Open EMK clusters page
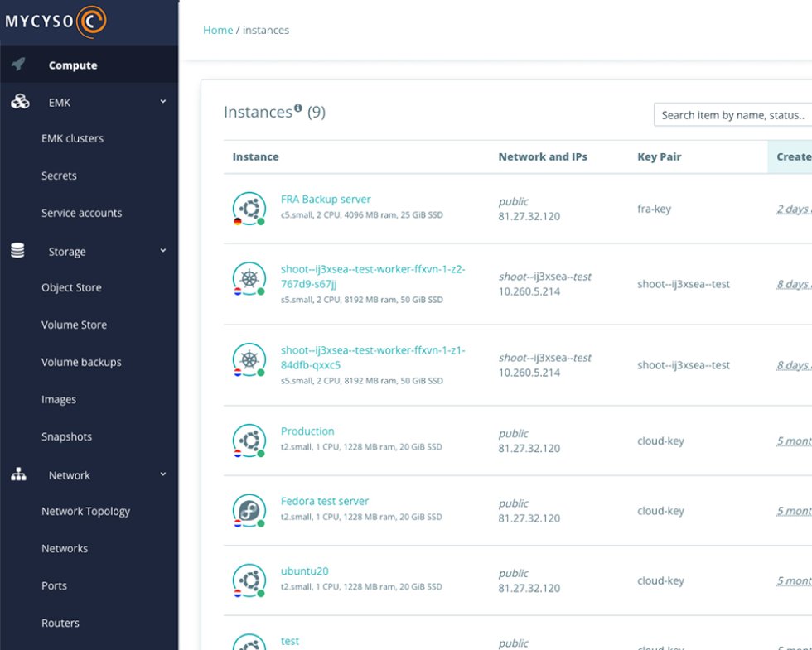The width and height of the screenshot is (812, 650). coord(73,139)
